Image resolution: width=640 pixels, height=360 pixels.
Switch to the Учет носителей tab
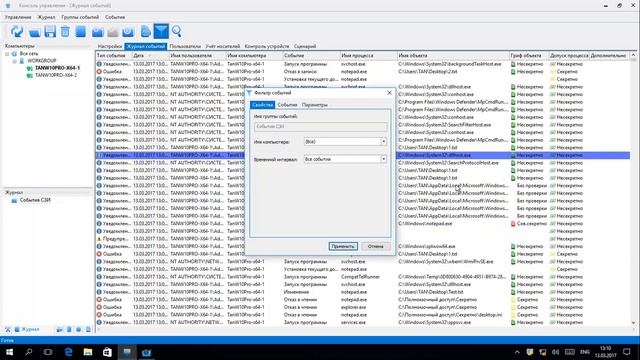(222, 47)
